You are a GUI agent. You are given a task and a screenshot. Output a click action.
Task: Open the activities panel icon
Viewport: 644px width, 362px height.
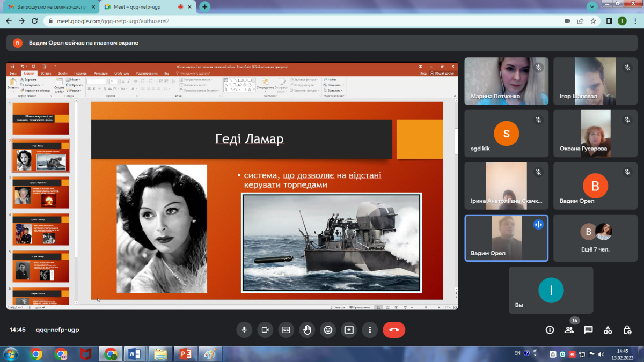608,330
